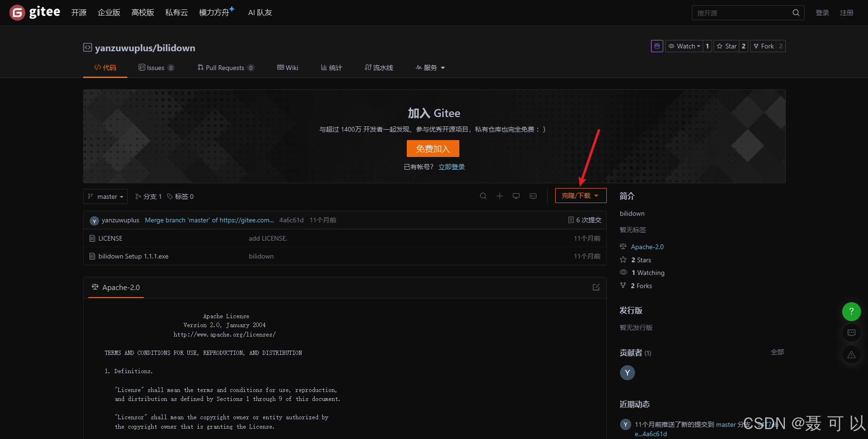Switch to the Issues tab
The width and height of the screenshot is (868, 439).
click(x=156, y=68)
